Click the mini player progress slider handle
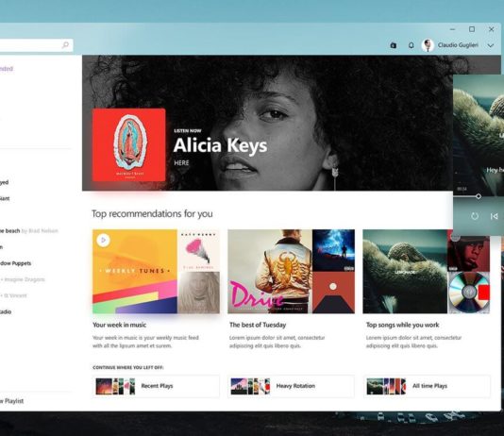Viewport: 504px width, 436px height. (x=479, y=196)
